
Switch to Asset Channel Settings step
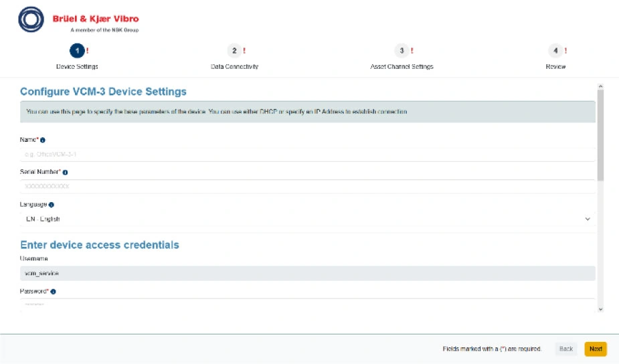pos(402,67)
